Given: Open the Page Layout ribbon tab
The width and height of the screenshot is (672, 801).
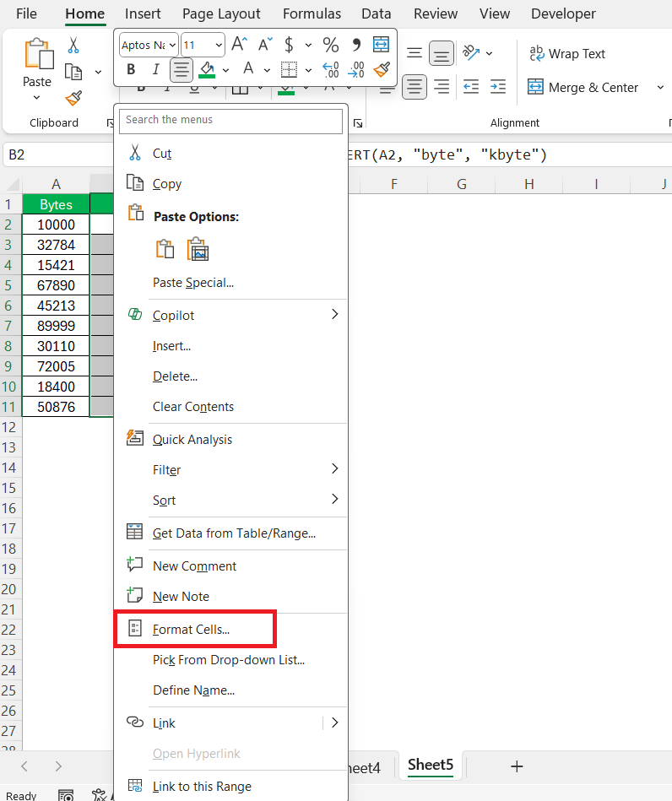Looking at the screenshot, I should pyautogui.click(x=221, y=14).
